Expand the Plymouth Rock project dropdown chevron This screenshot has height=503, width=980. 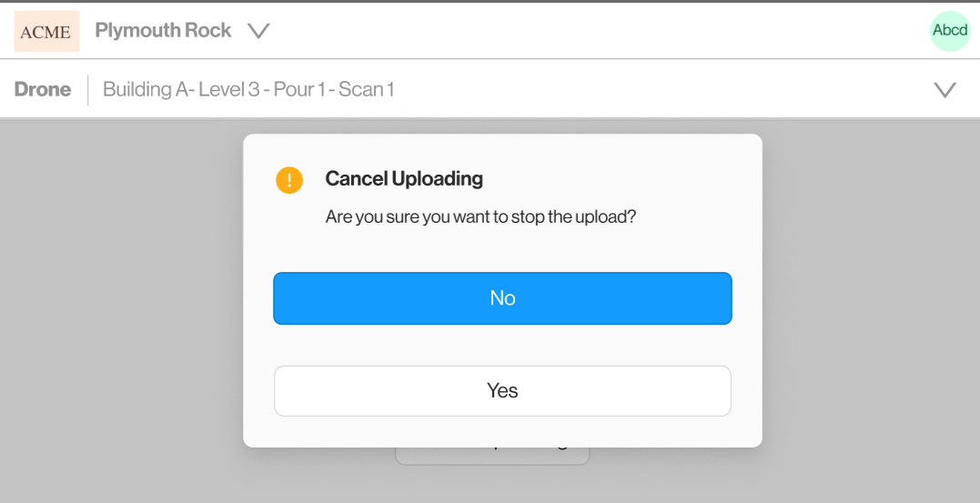coord(258,31)
